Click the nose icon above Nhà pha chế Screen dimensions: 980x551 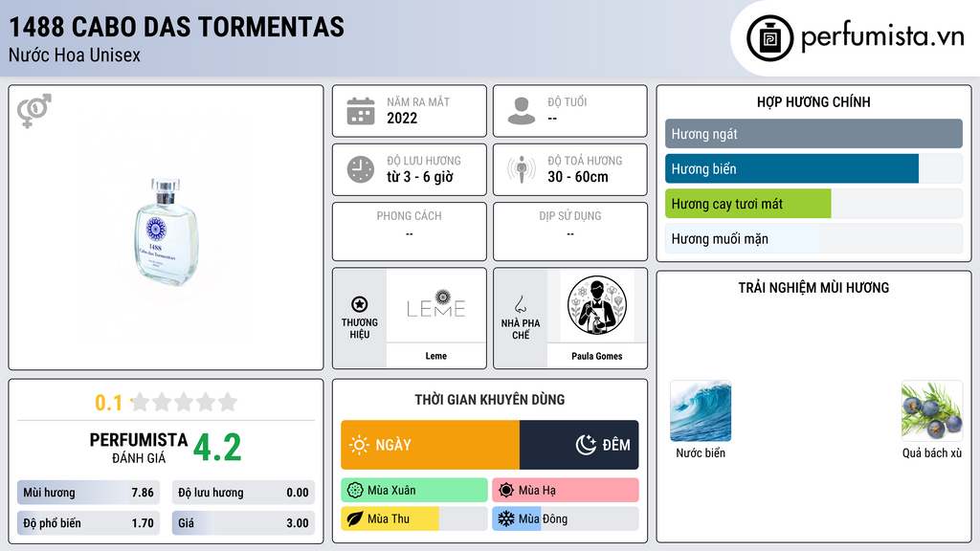pos(520,304)
